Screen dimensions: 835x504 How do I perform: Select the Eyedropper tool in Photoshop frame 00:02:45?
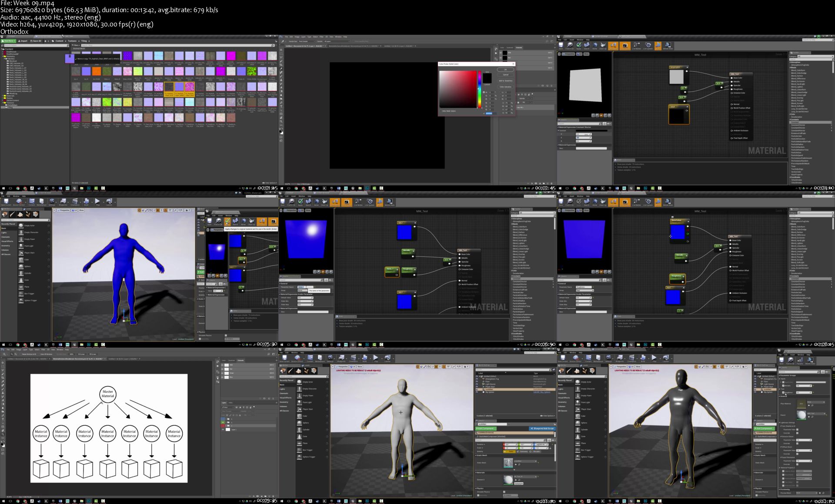pos(281,69)
